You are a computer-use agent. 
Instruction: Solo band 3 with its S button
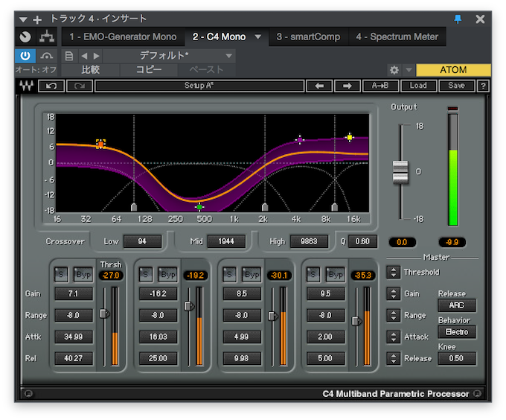coord(229,275)
